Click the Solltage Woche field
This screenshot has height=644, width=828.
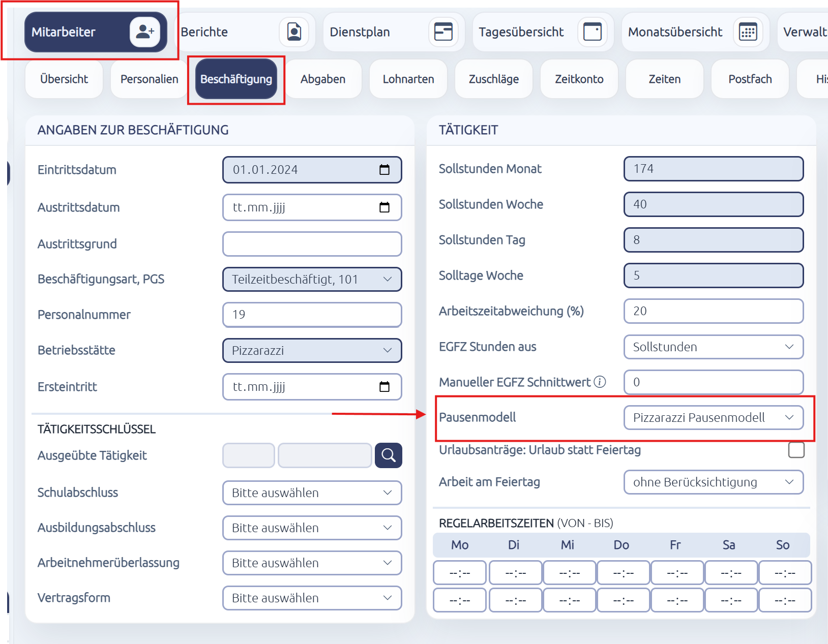[714, 275]
